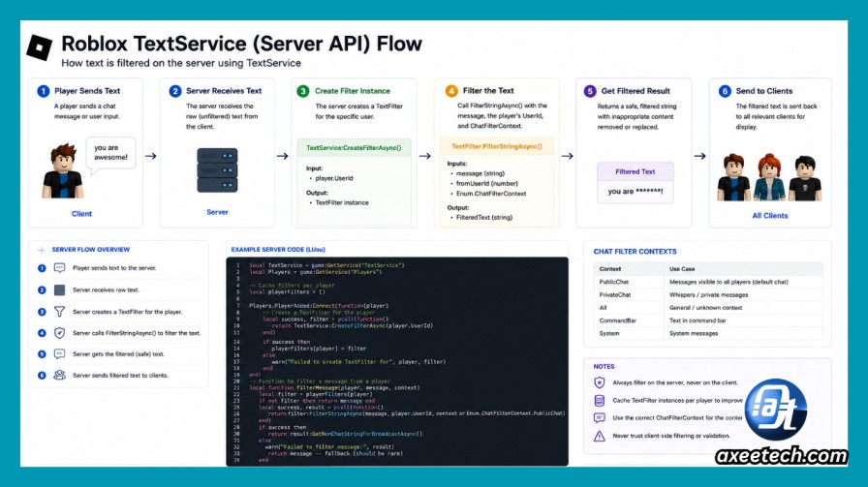This screenshot has height=487, width=868.
Task: Select the "you are *******!" filtered output
Action: pyautogui.click(x=635, y=192)
